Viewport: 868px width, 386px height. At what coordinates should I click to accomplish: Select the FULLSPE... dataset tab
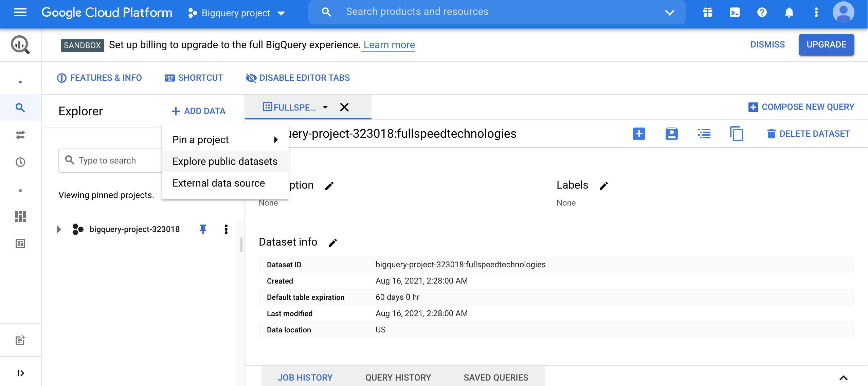tap(289, 107)
